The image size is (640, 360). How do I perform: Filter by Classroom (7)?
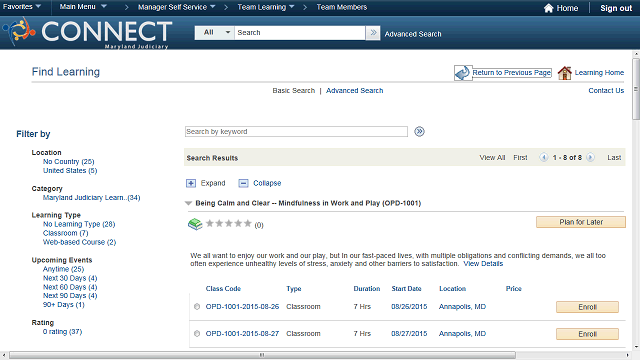pyautogui.click(x=66, y=233)
